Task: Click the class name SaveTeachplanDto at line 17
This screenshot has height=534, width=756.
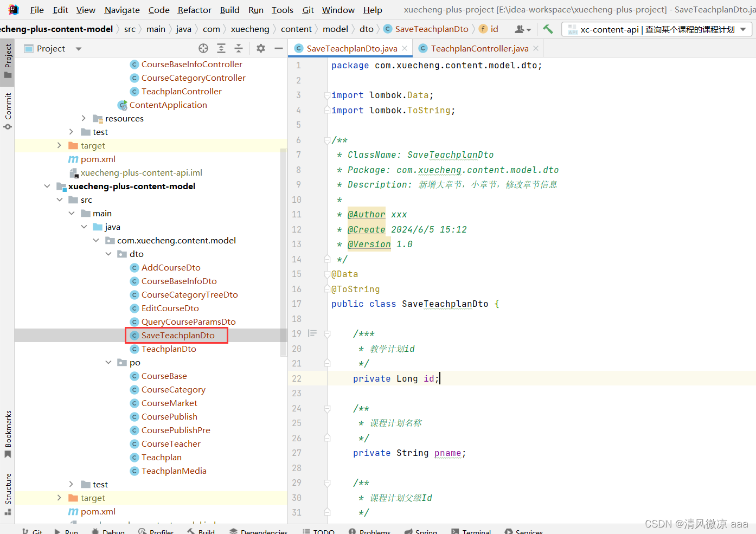Action: pos(445,304)
